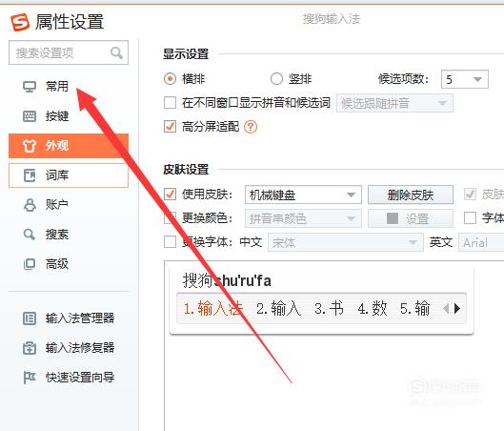Uncheck 高分屏适配 checkbox
504x431 pixels.
[x=170, y=127]
